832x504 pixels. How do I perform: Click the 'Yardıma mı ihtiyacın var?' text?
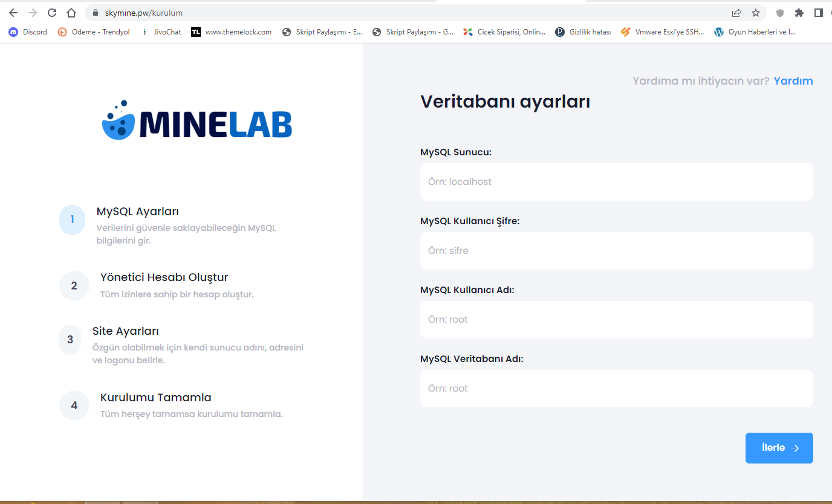[701, 81]
